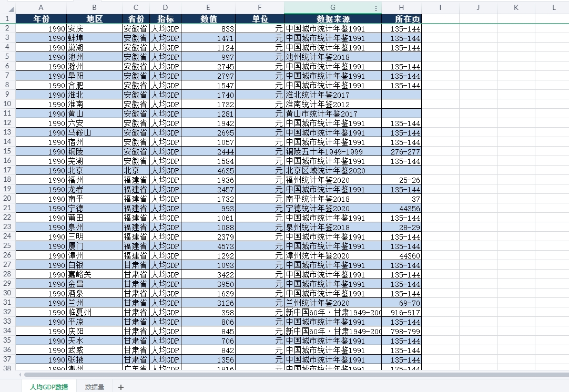Select source cell 铜陵五十年1949-1999

click(x=333, y=151)
